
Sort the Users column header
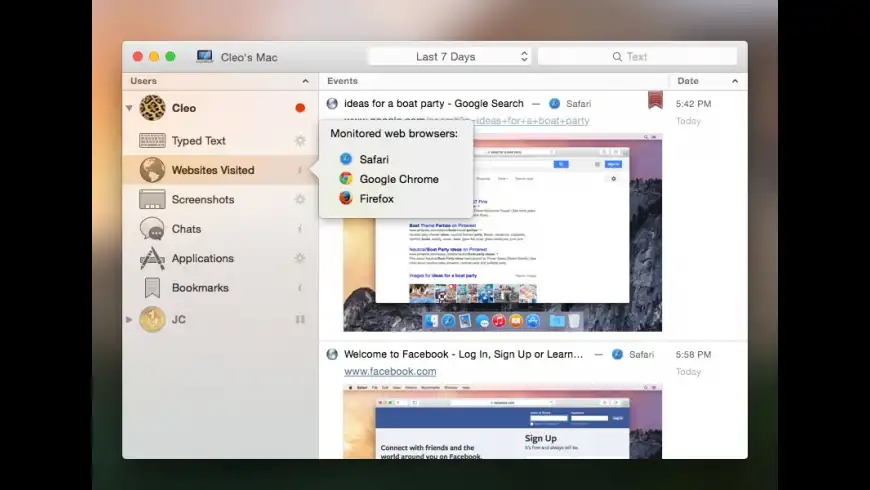(x=220, y=81)
